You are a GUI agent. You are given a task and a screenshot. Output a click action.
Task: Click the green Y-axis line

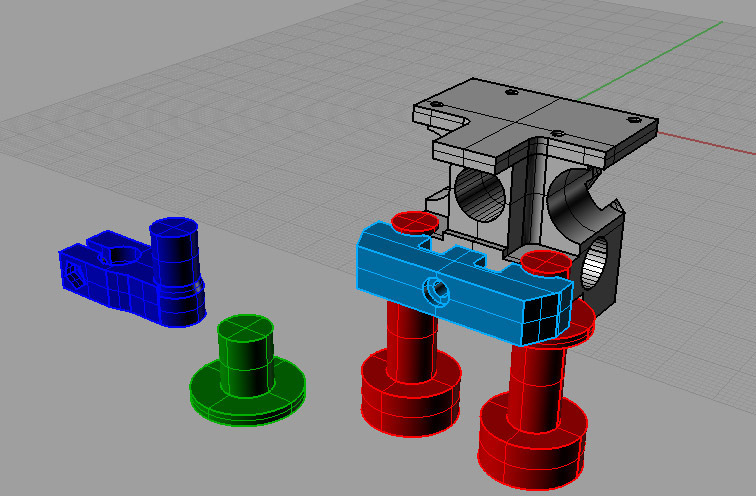pyautogui.click(x=651, y=60)
